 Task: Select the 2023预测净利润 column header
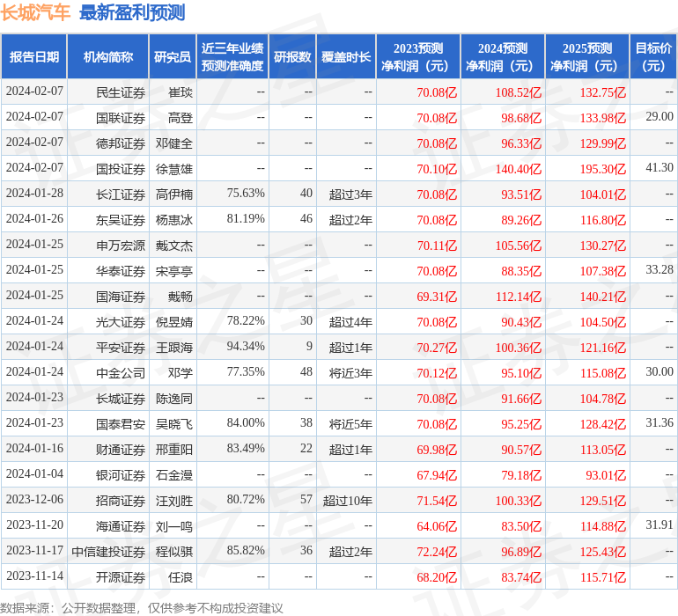[418, 57]
